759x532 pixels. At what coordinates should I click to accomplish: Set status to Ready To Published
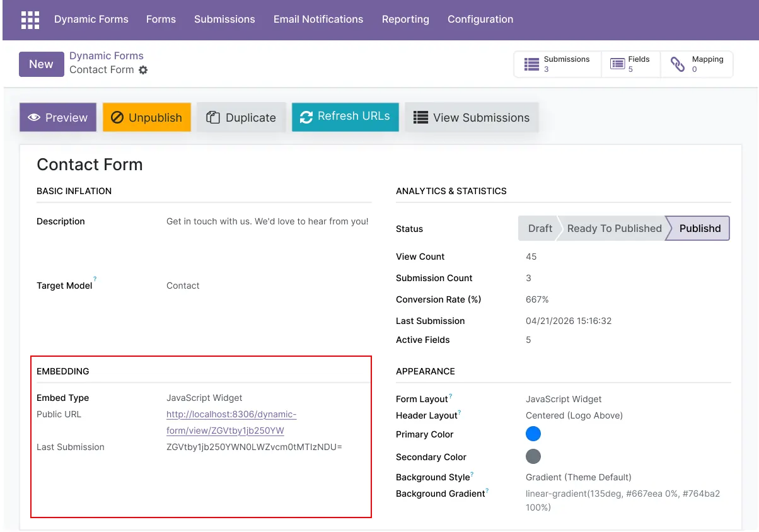(613, 228)
